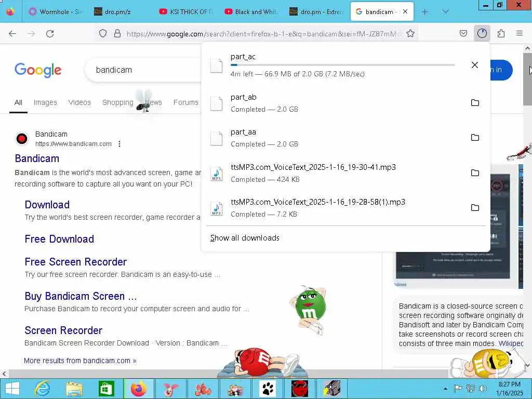532x399 pixels.
Task: Click the network tray icon
Action: [470, 389]
